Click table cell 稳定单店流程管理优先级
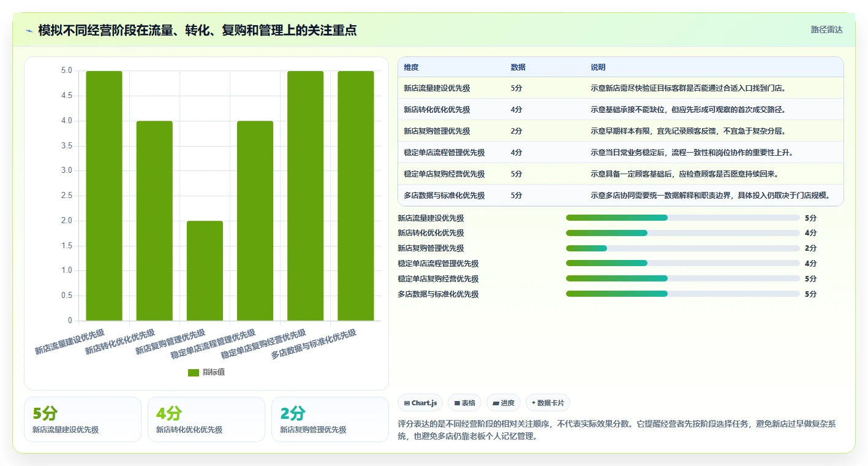Image resolution: width=868 pixels, height=466 pixels. click(444, 153)
